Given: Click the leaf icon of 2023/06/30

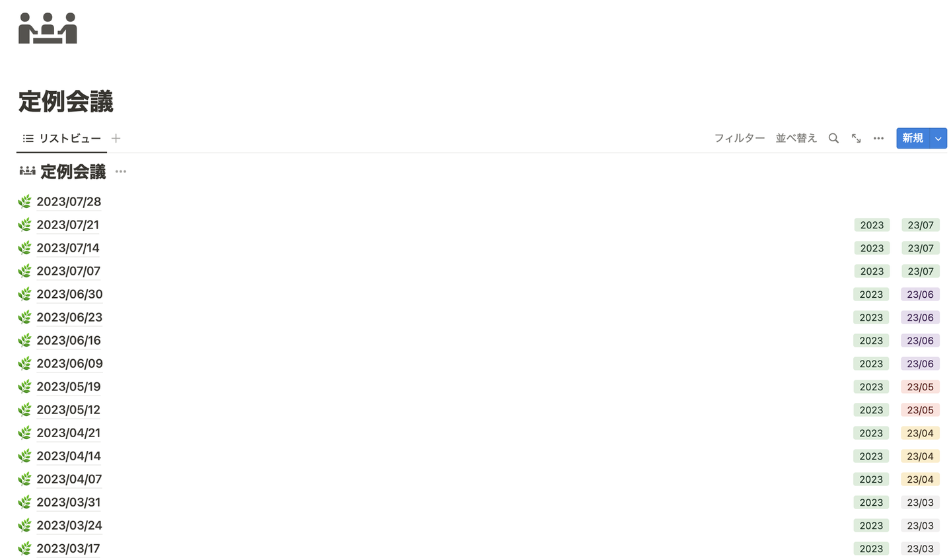Looking at the screenshot, I should 25,294.
